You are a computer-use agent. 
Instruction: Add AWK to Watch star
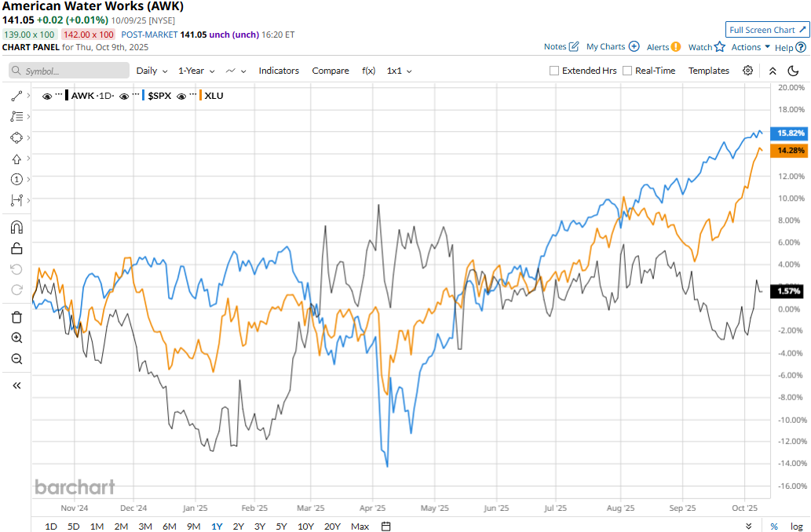point(720,47)
